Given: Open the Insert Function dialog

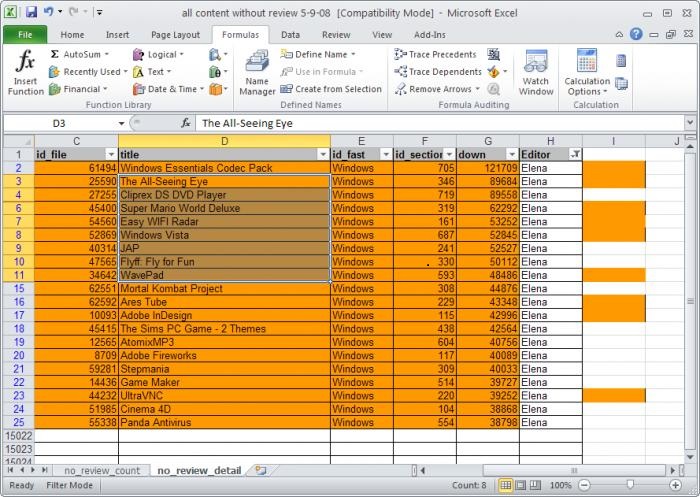Looking at the screenshot, I should [25, 72].
